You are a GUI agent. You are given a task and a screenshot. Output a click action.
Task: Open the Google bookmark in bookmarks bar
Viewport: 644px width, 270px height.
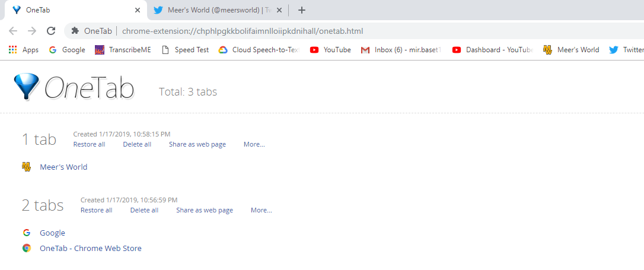66,50
